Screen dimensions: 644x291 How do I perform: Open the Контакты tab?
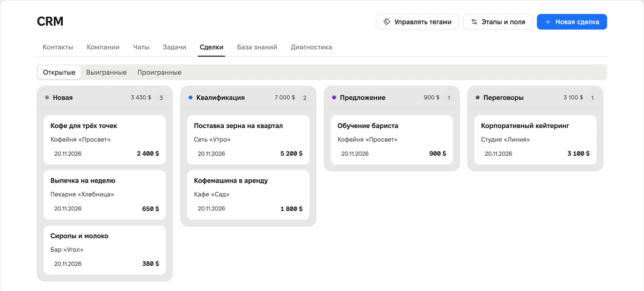58,47
